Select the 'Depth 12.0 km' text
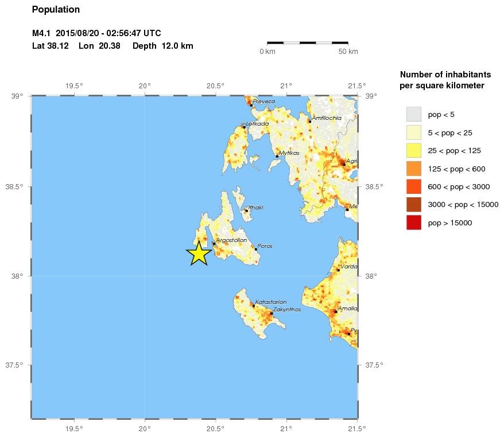504x437 pixels. click(x=163, y=46)
